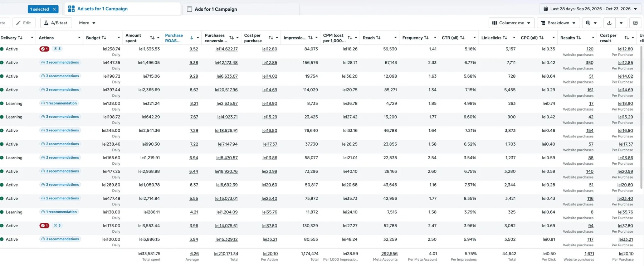Sort the Results column
This screenshot has width=644, height=266.
point(578,38)
